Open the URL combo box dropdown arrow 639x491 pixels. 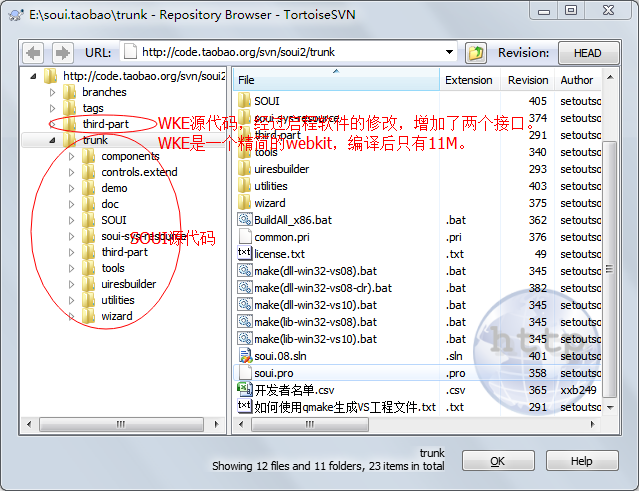point(449,52)
